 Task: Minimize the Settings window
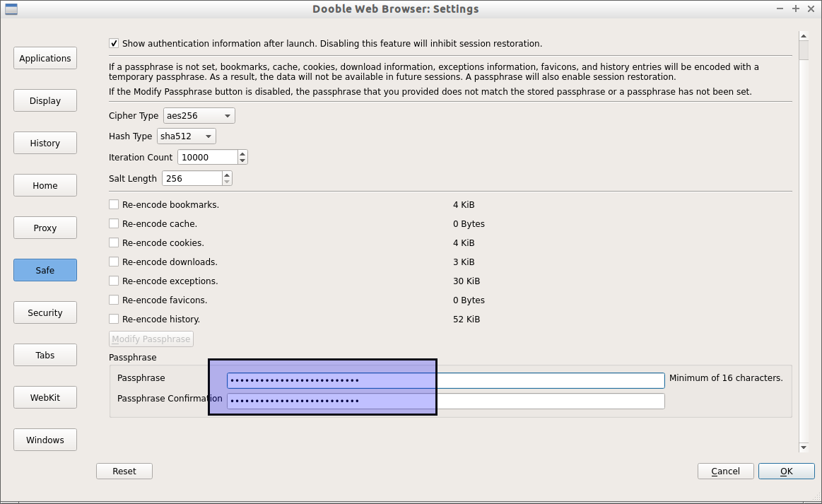coord(780,9)
